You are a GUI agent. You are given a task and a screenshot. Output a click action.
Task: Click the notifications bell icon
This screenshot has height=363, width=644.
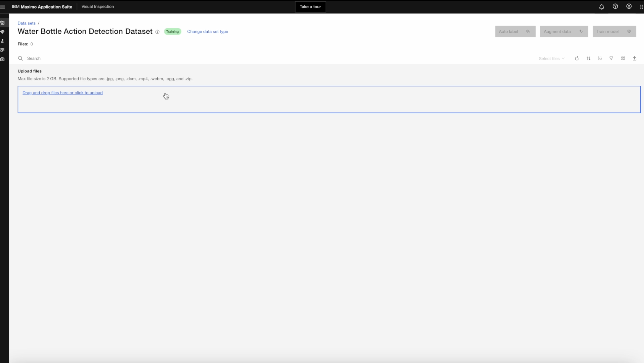[601, 7]
